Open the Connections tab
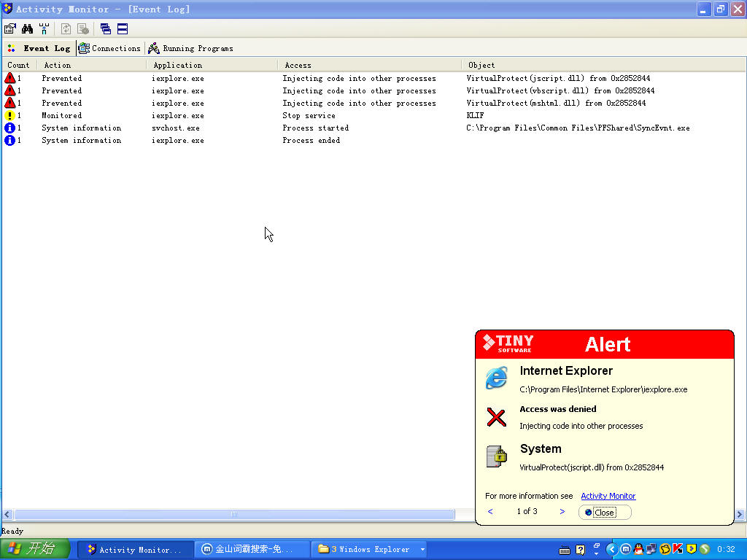 pyautogui.click(x=109, y=48)
